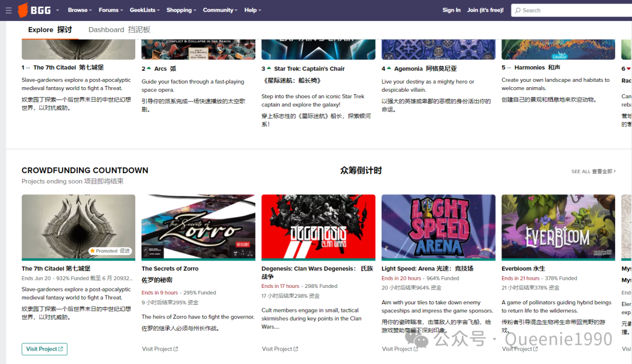This screenshot has width=632, height=364.
Task: Click Visit Project for Everbloom 永生
Action: click(x=518, y=348)
